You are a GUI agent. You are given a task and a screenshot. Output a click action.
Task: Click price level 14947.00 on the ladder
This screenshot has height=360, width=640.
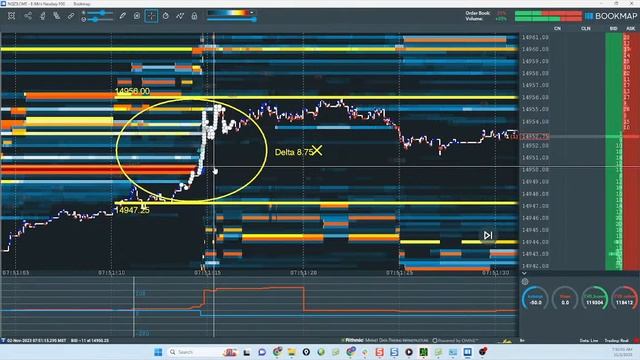(x=535, y=206)
